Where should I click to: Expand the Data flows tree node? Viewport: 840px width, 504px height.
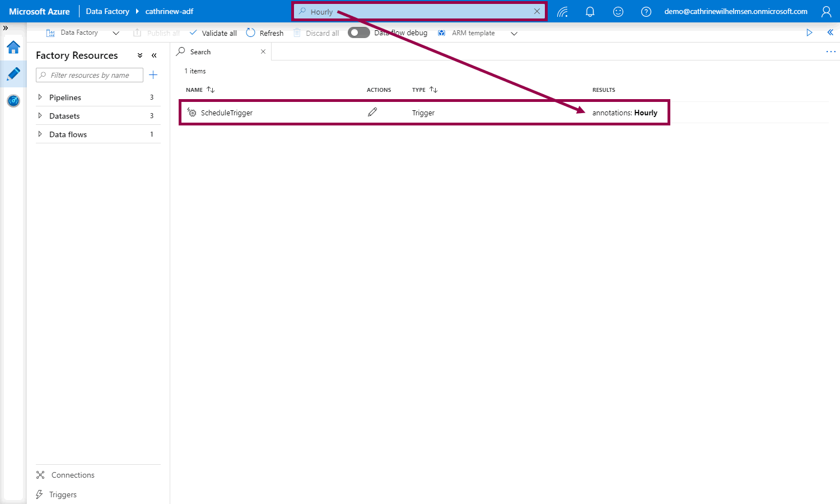(40, 134)
